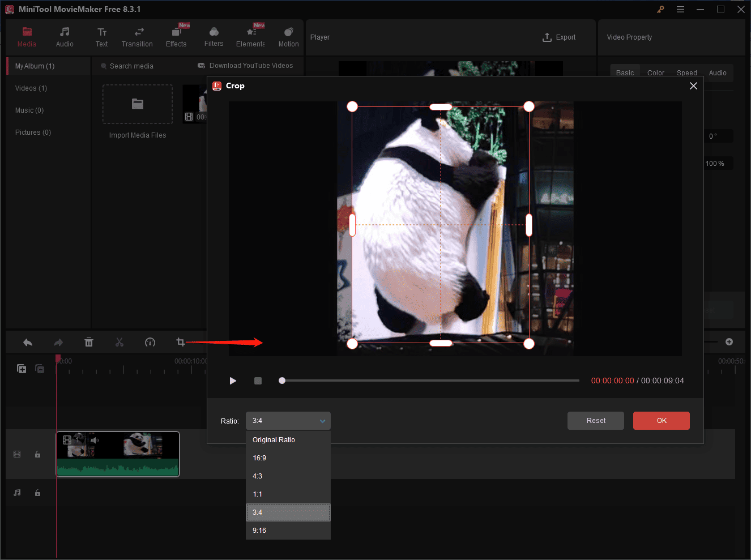The image size is (751, 560).
Task: Expand the Ratio dropdown arrow
Action: pos(322,421)
